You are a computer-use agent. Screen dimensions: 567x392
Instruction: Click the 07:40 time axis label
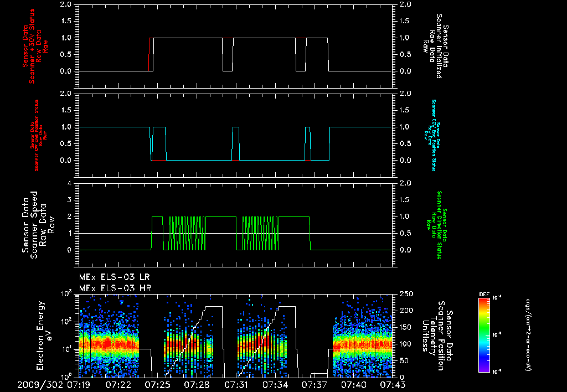point(354,385)
